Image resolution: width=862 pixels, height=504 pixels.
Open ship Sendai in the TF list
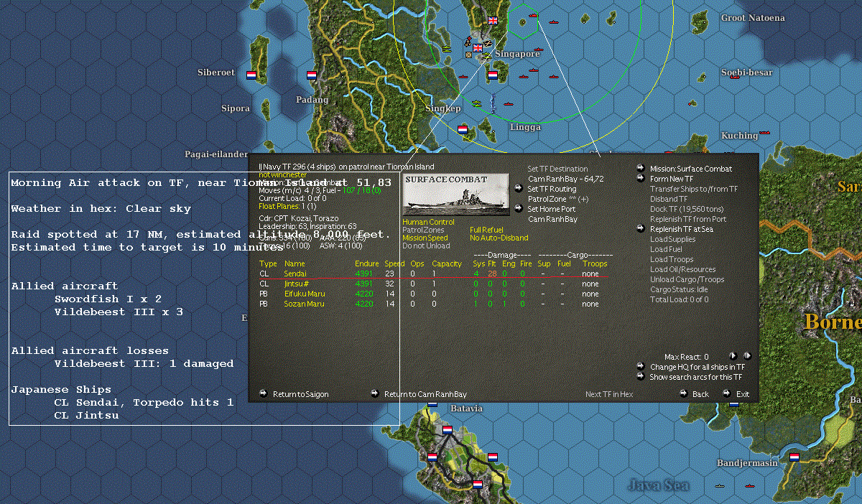click(295, 274)
